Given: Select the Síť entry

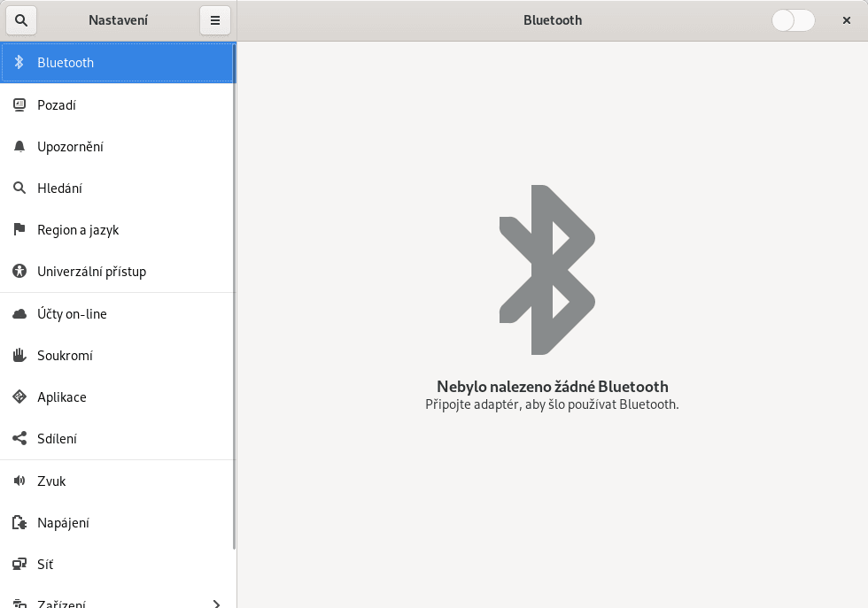Looking at the screenshot, I should pyautogui.click(x=117, y=564).
